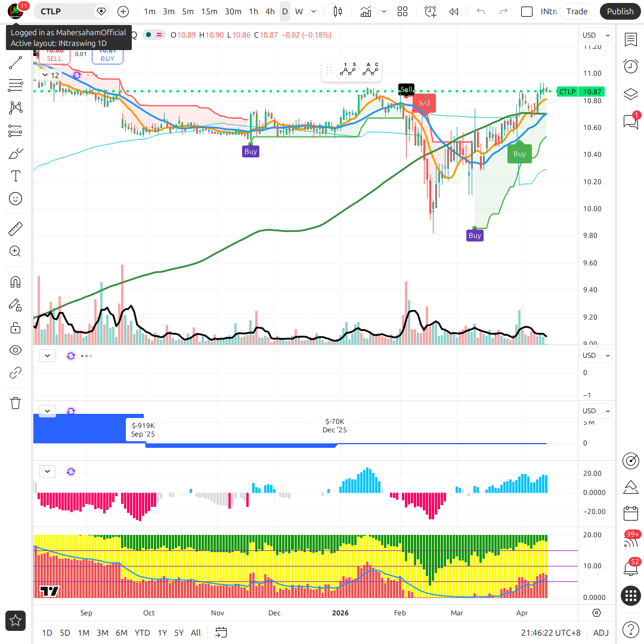
Task: Hide all drawings with the eye icon
Action: (16, 350)
